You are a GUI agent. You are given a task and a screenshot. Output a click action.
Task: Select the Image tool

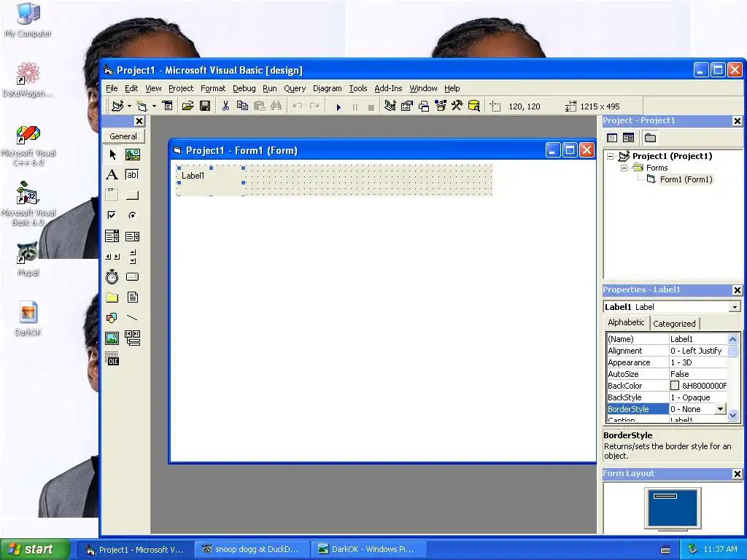point(112,338)
